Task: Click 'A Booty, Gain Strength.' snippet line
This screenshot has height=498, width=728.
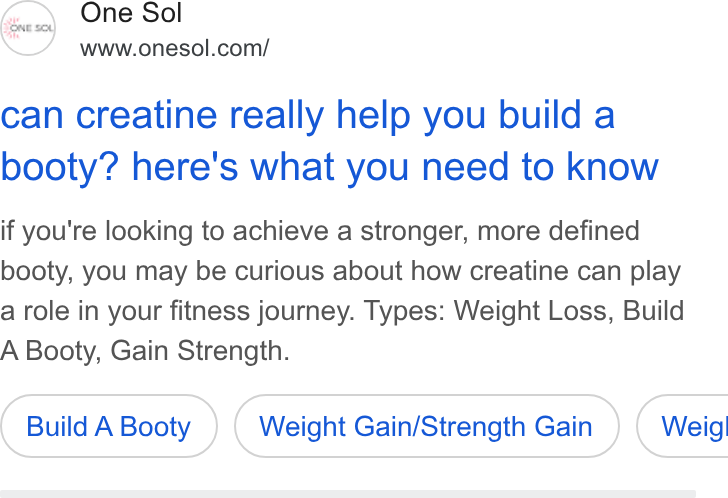Action: (145, 351)
